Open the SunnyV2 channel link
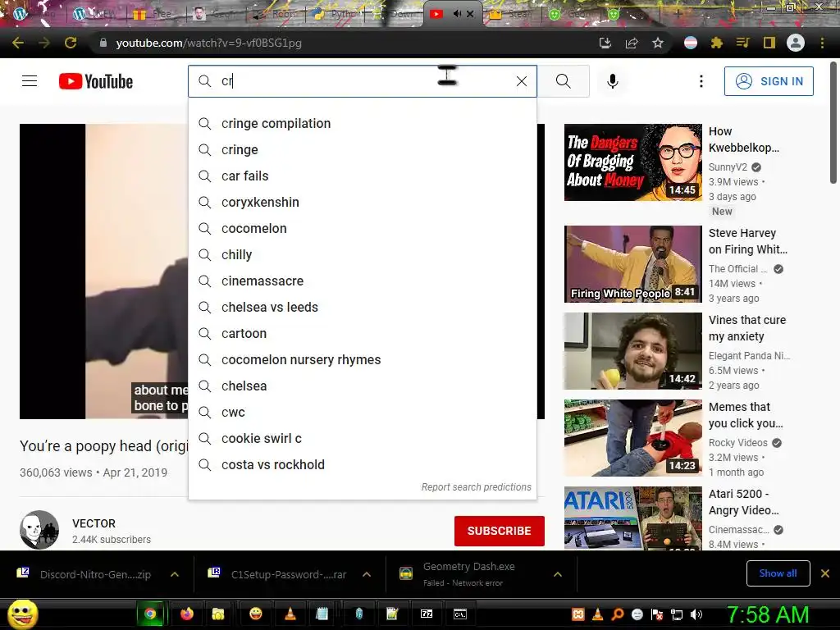This screenshot has width=840, height=630. [728, 167]
